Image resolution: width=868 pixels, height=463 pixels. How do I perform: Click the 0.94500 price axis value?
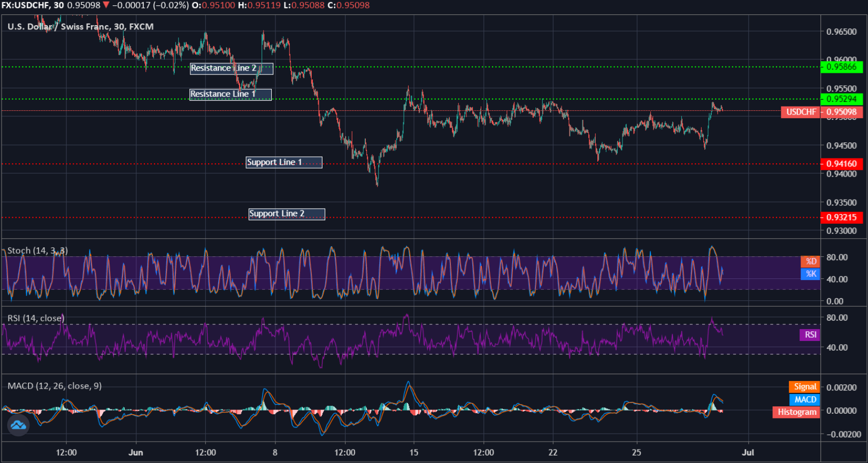point(841,146)
